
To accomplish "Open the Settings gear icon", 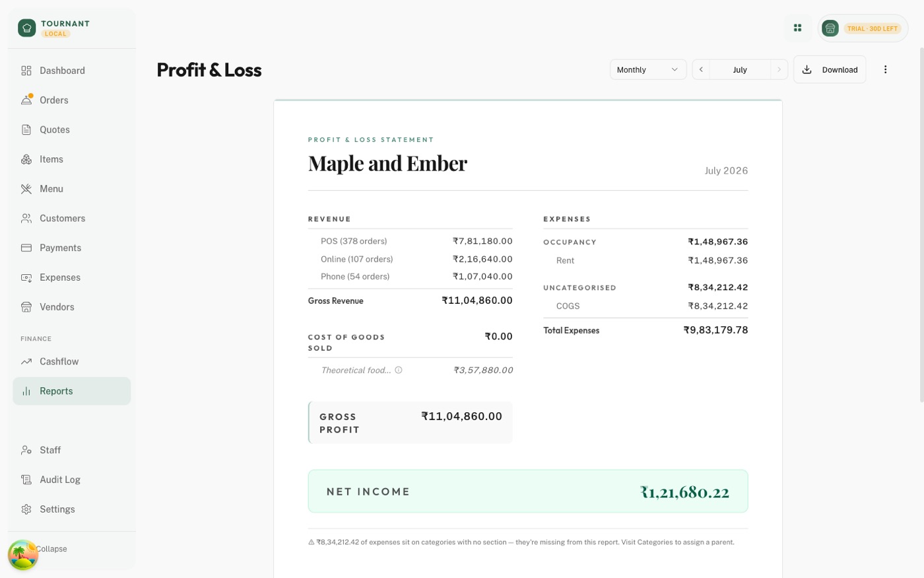I will click(x=26, y=509).
